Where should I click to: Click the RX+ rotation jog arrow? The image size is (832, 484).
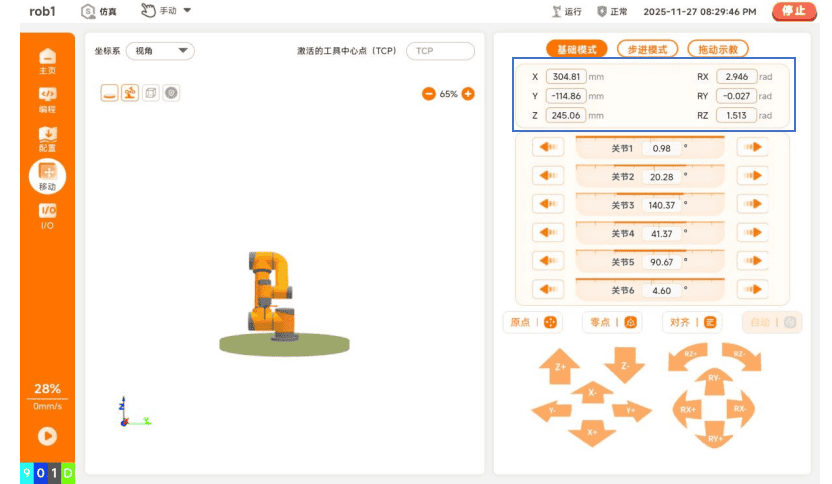coord(687,409)
